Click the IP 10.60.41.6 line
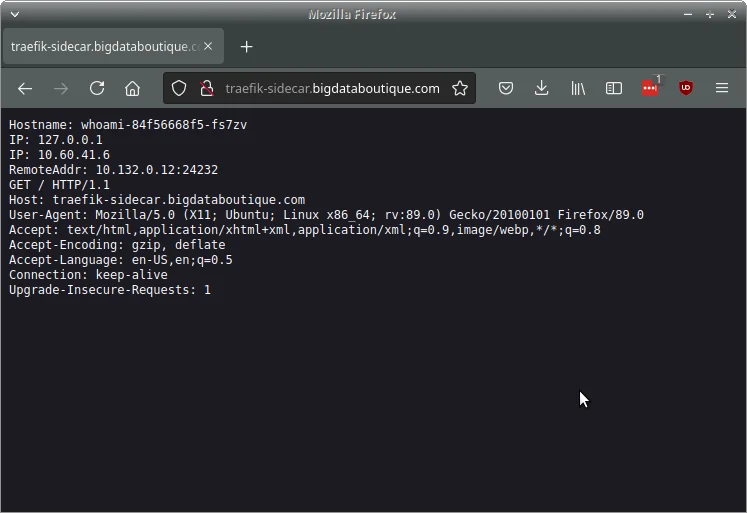 point(59,155)
